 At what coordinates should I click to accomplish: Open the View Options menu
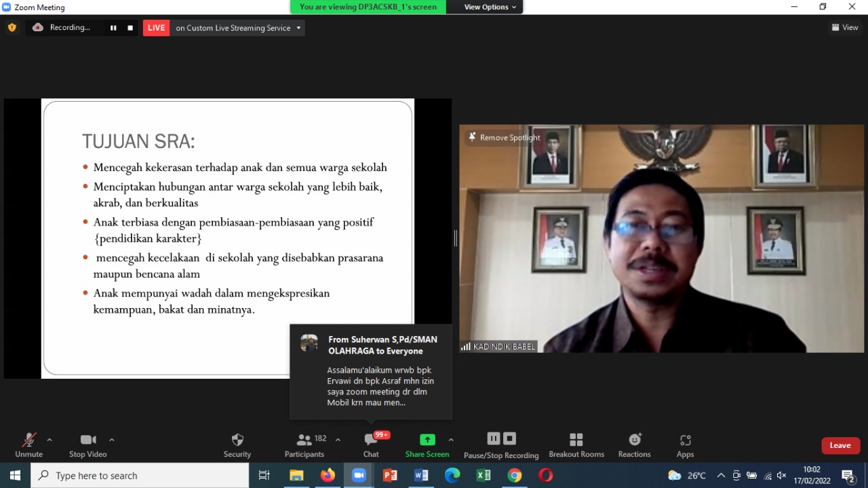[490, 7]
